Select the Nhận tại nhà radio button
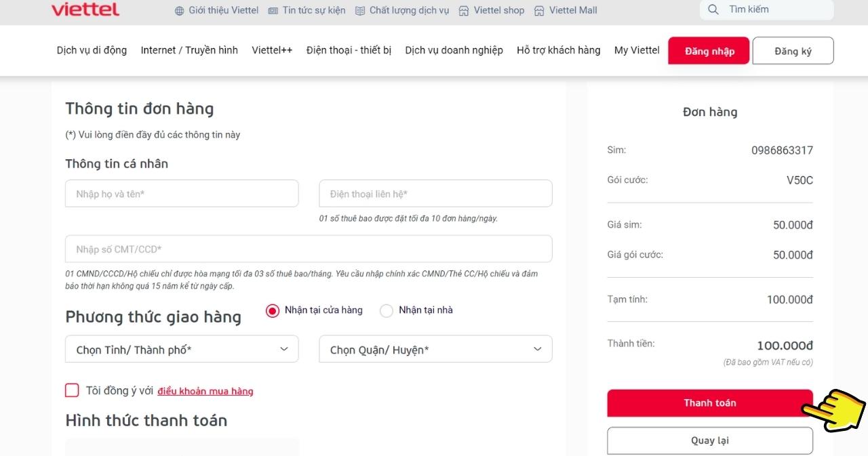The image size is (868, 456). [x=387, y=311]
